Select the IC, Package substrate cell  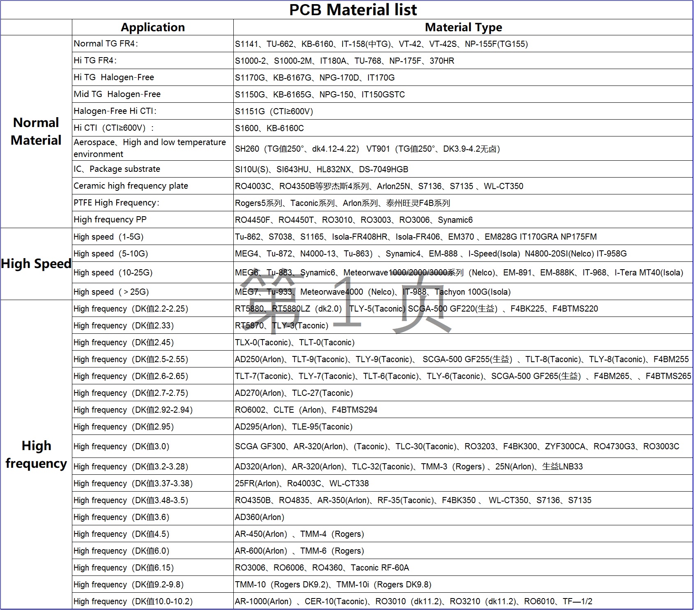(x=152, y=169)
